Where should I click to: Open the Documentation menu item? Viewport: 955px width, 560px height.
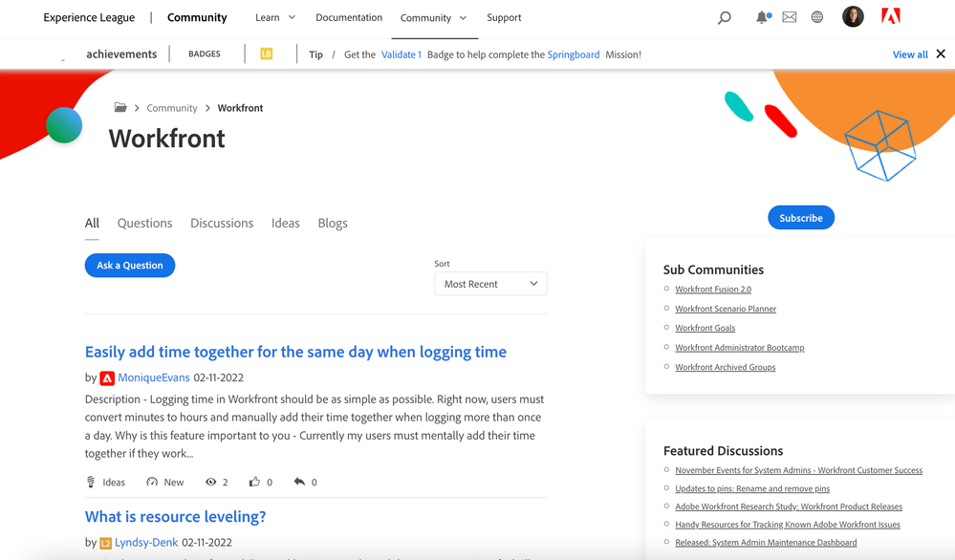(x=349, y=17)
